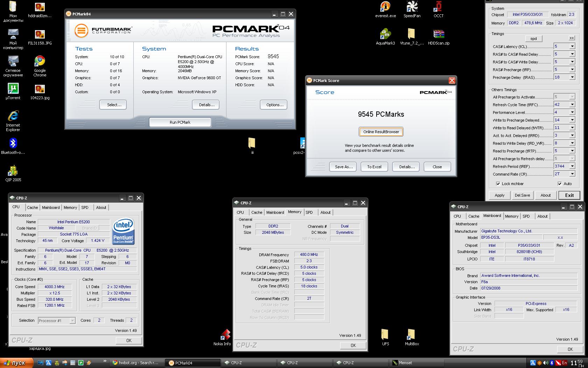Viewport: 588px width, 368px height.
Task: Click Details... under PCMark04 System
Action: point(206,105)
